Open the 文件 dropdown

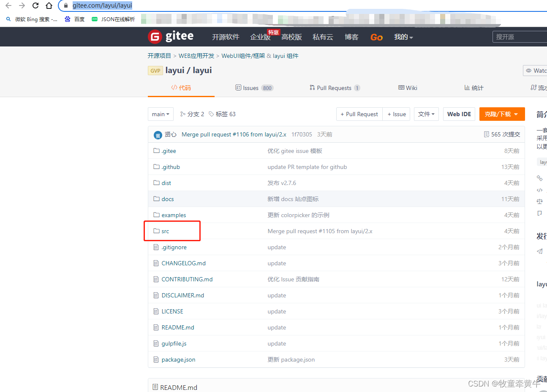tap(426, 114)
